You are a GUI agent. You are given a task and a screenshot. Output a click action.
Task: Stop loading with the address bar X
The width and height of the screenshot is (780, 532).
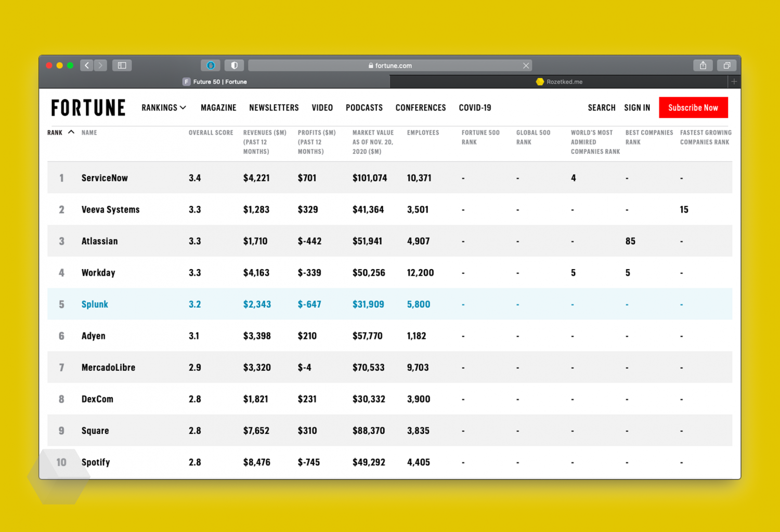point(526,65)
